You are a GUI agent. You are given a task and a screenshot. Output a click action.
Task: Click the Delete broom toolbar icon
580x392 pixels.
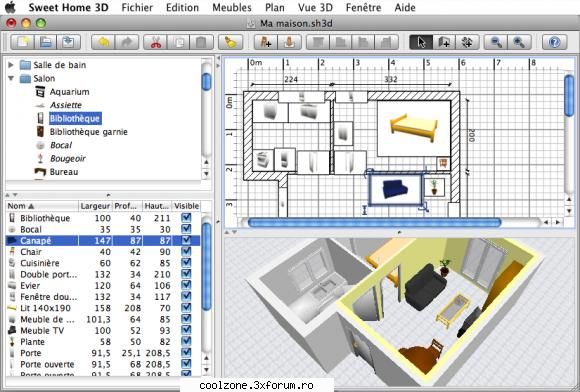pos(230,43)
